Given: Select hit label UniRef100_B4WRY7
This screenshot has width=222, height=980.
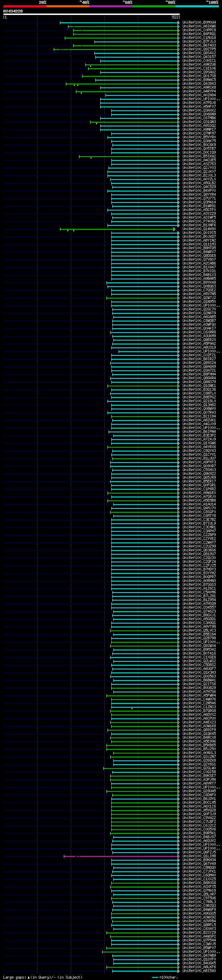Looking at the screenshot, I should 199,252.
